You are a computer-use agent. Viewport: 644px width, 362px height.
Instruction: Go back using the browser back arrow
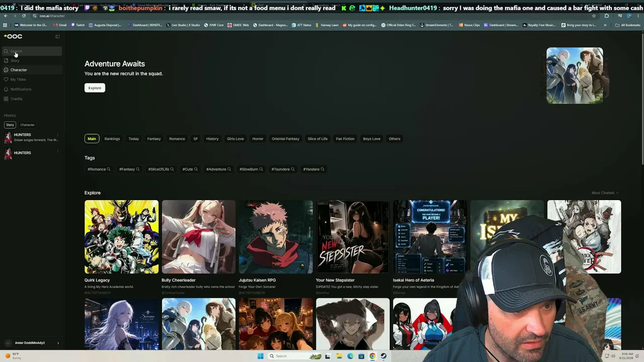[x=6, y=16]
